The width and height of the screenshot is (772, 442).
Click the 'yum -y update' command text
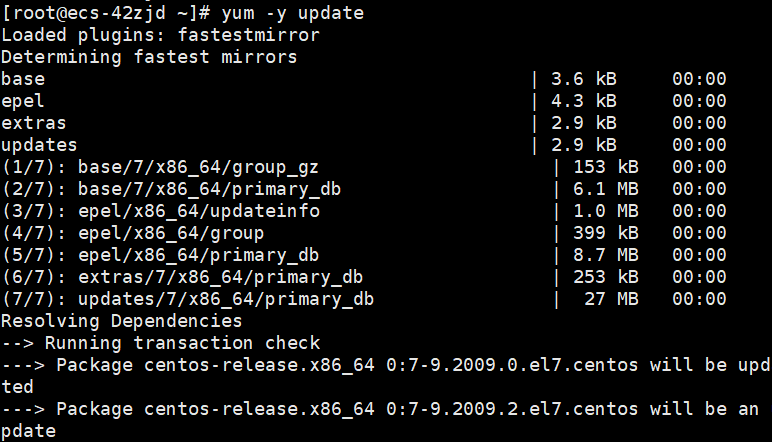[292, 13]
